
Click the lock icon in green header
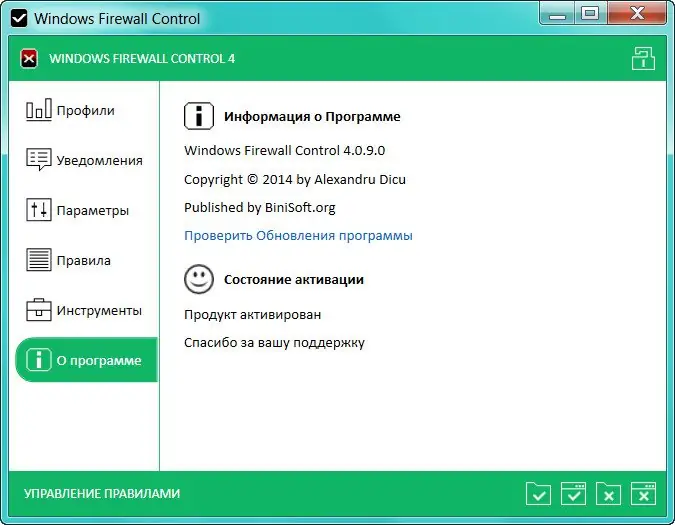coord(643,58)
